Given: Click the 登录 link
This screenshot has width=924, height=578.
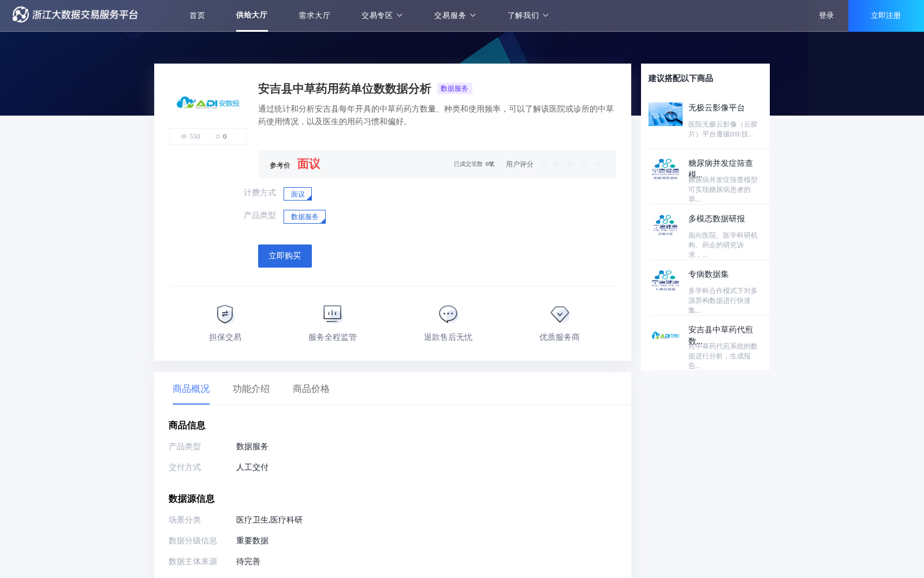Looking at the screenshot, I should [826, 16].
